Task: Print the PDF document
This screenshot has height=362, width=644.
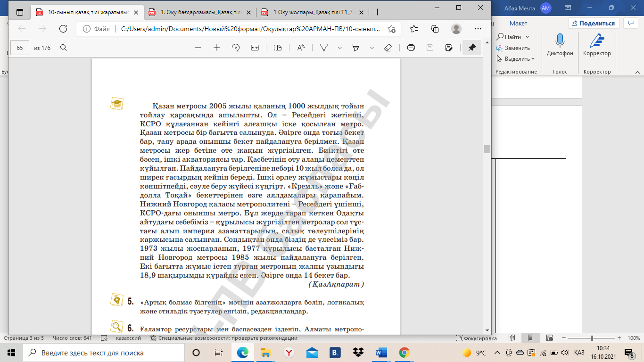Action: 411,48
